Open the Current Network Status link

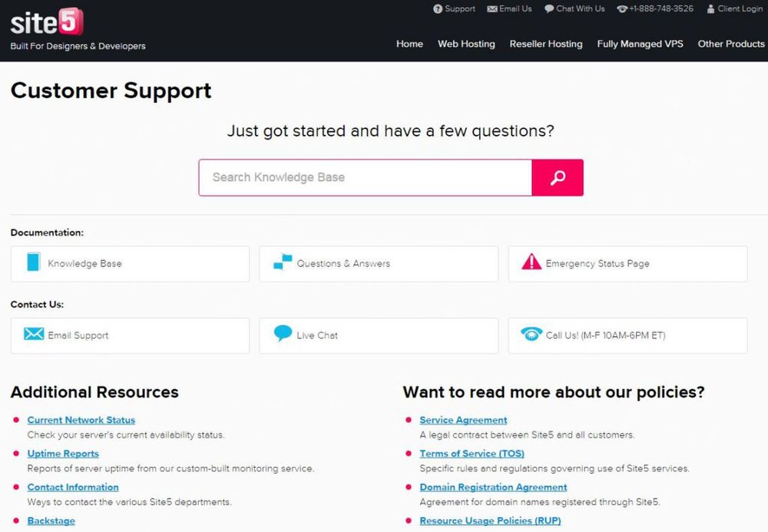coord(81,420)
